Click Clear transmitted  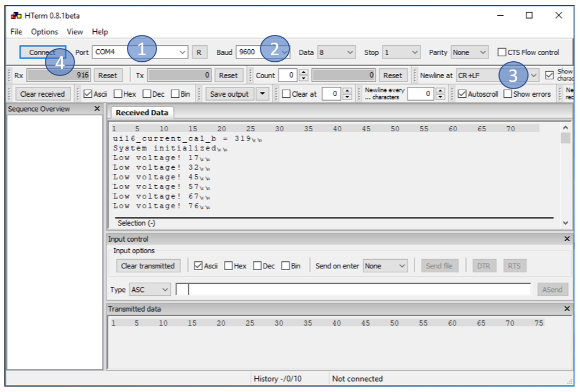pyautogui.click(x=149, y=265)
